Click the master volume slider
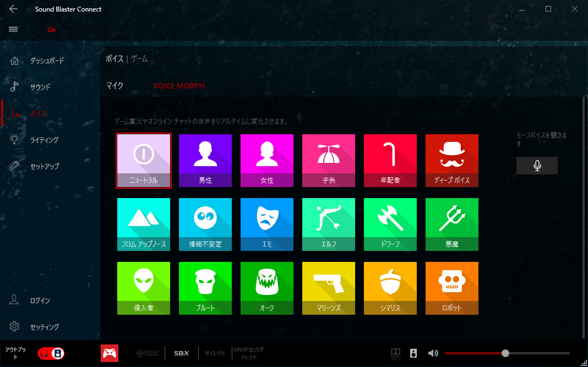The width and height of the screenshot is (588, 367). [505, 353]
